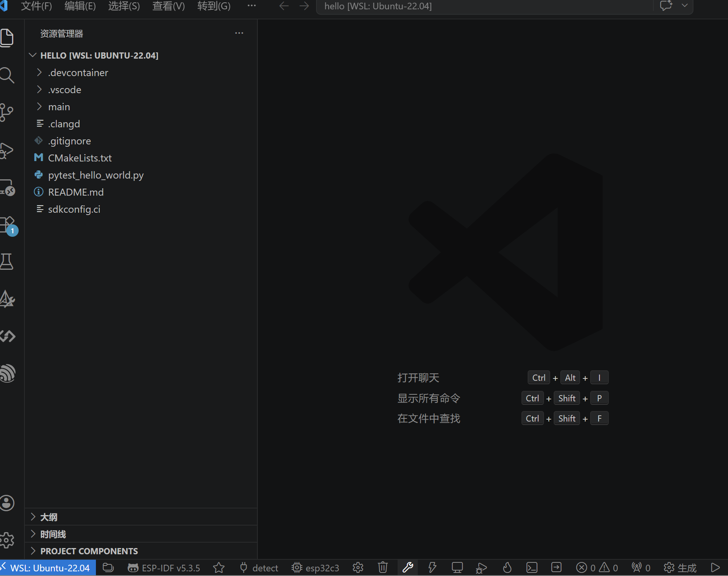The height and width of the screenshot is (576, 728).
Task: Open the ESP-IDF Espressif view
Action: click(x=8, y=373)
